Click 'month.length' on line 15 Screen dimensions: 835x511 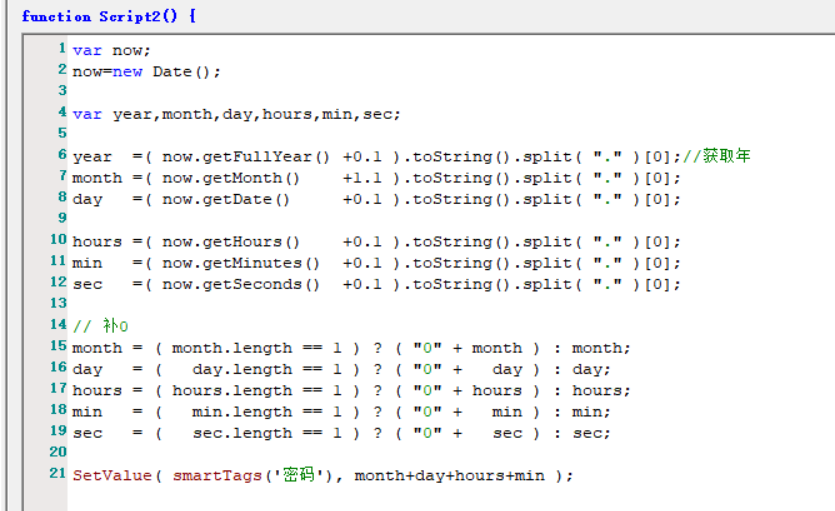232,349
